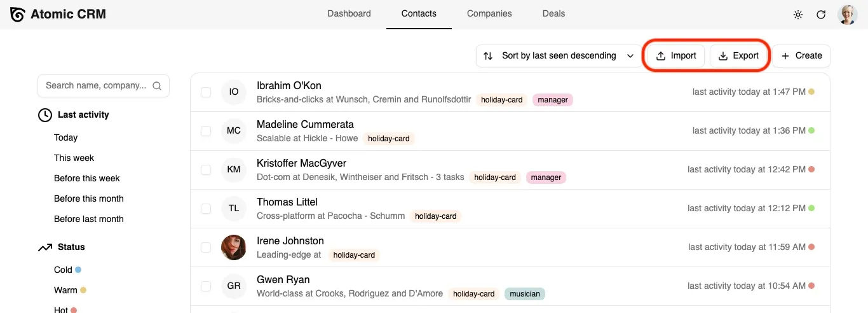This screenshot has width=868, height=313.
Task: Toggle the light/dark theme sun icon
Action: [x=798, y=15]
